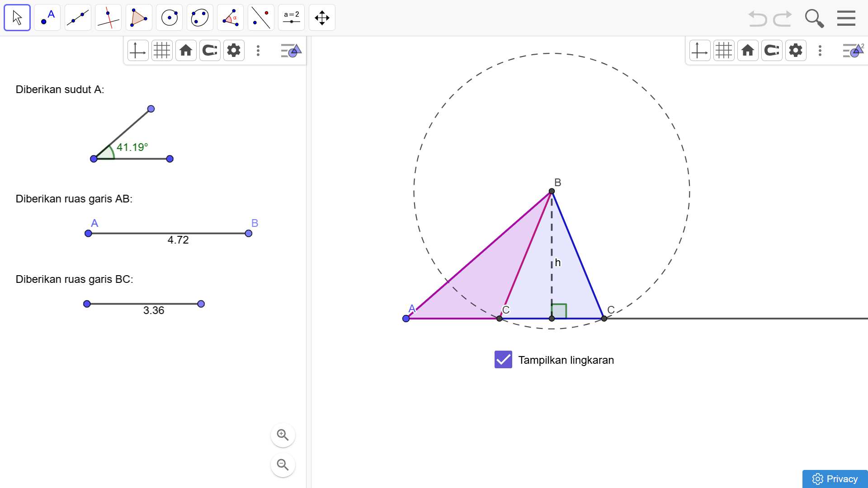Toggle grid in right graphics view

tap(724, 51)
